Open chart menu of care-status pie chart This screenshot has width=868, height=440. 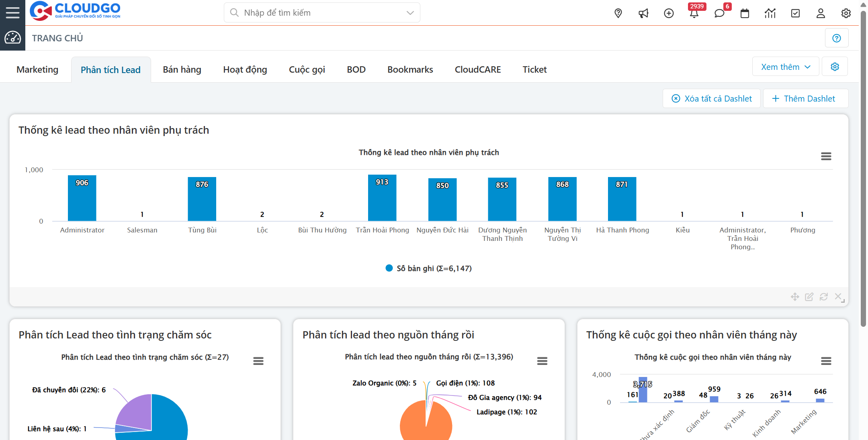[258, 361]
